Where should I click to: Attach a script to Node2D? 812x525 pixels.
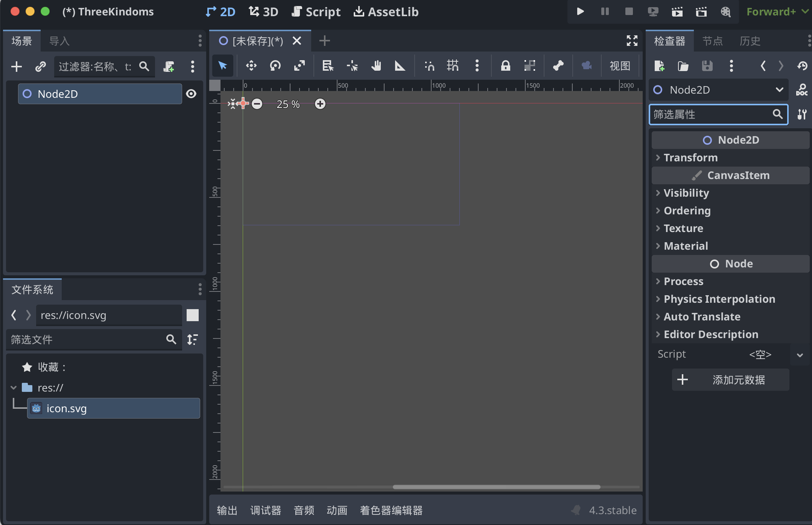tap(169, 67)
